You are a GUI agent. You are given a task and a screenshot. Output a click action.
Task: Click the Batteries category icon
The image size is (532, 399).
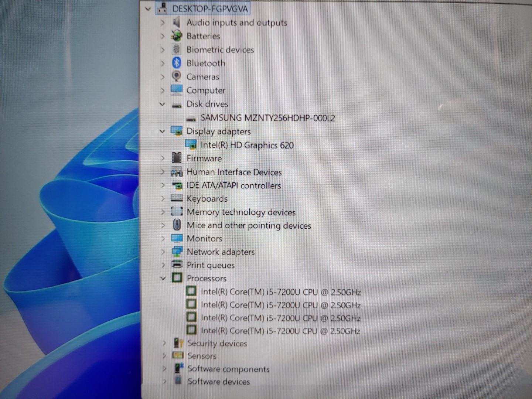(177, 36)
